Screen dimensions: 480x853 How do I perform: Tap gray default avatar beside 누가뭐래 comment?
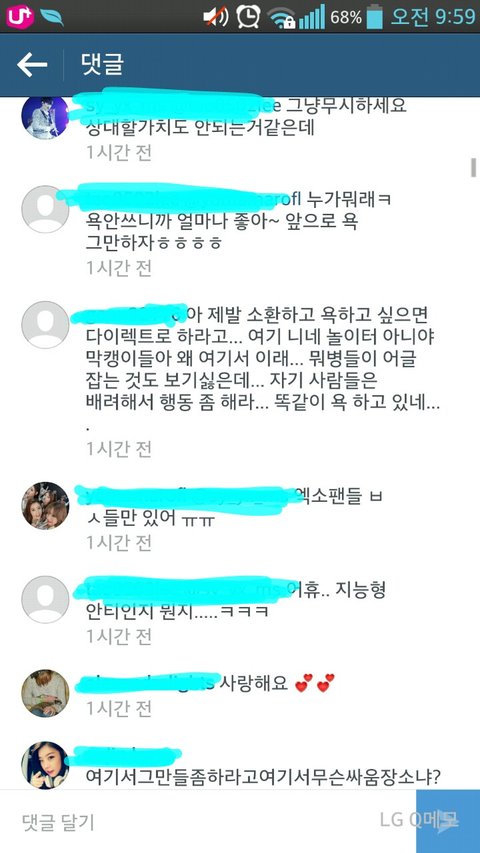[45, 209]
